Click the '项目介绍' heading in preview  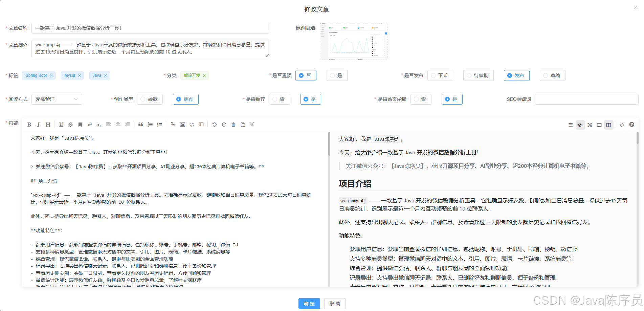(x=355, y=184)
